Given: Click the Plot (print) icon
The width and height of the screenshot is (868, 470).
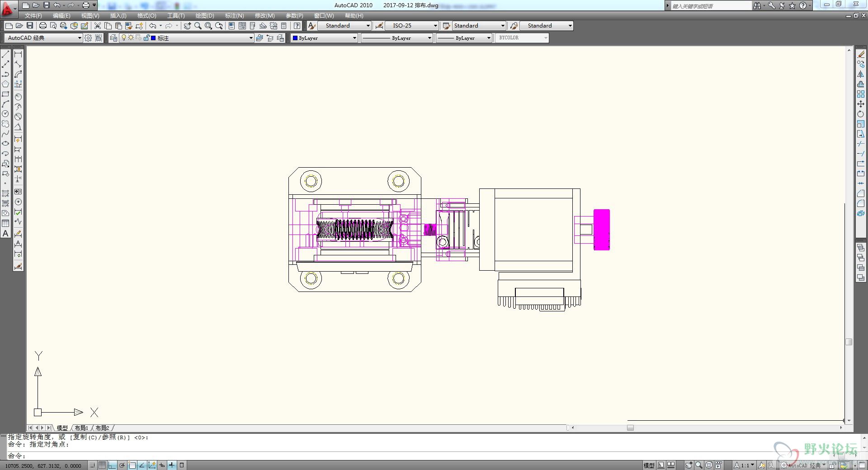Looking at the screenshot, I should tap(43, 26).
